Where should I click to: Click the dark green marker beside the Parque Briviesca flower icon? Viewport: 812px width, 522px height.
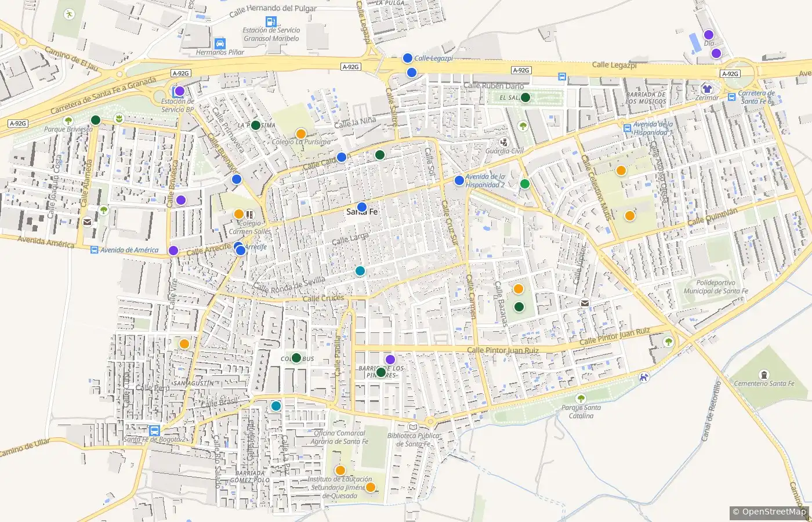coord(96,120)
